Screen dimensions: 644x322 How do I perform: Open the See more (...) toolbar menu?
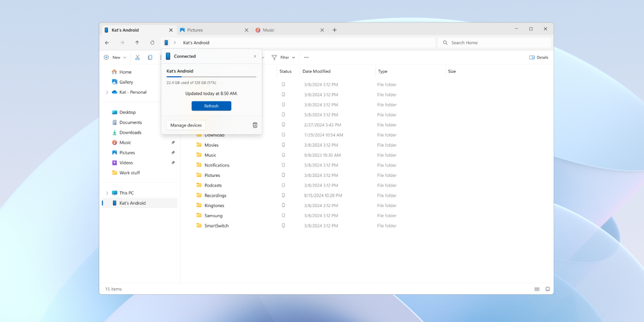tap(306, 57)
